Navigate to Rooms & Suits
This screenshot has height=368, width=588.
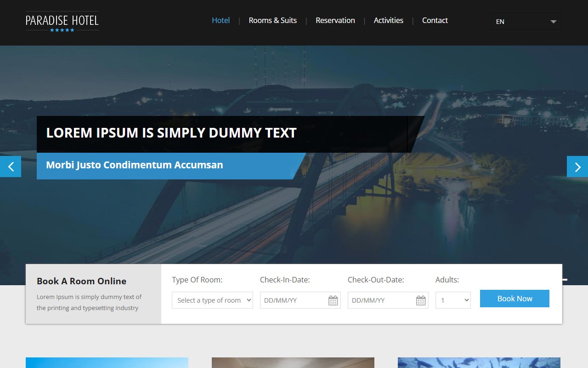click(x=272, y=20)
